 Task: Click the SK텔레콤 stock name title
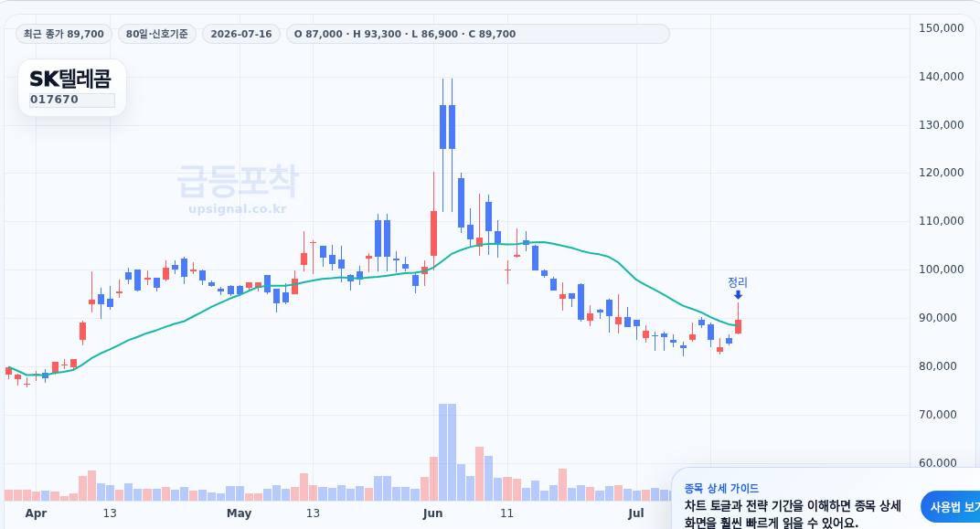pyautogui.click(x=70, y=79)
